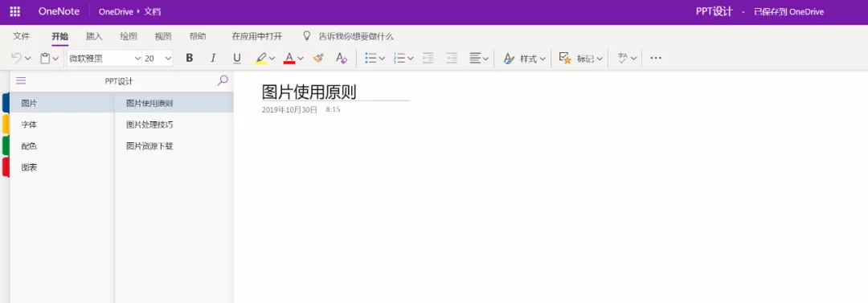Select the 图片 section
868x303 pixels.
click(x=62, y=103)
